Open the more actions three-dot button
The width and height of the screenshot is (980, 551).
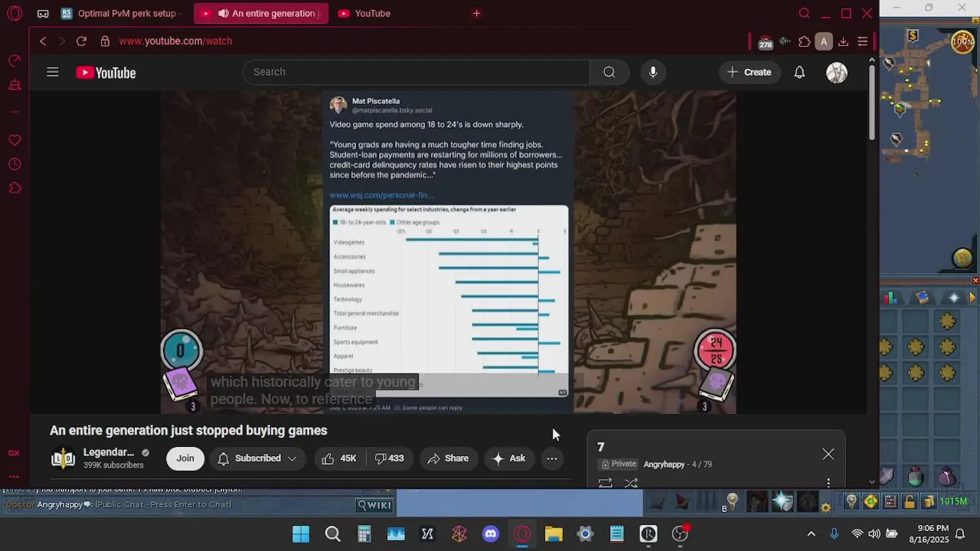coord(552,458)
